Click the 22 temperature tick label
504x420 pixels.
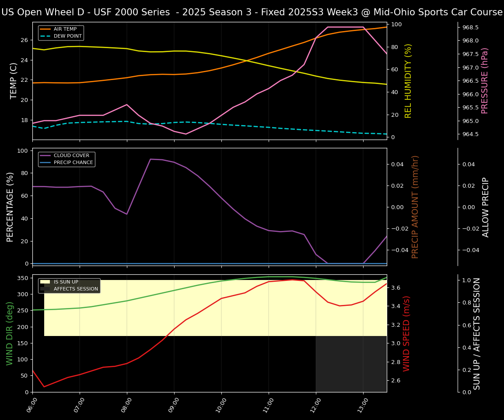pos(25,80)
